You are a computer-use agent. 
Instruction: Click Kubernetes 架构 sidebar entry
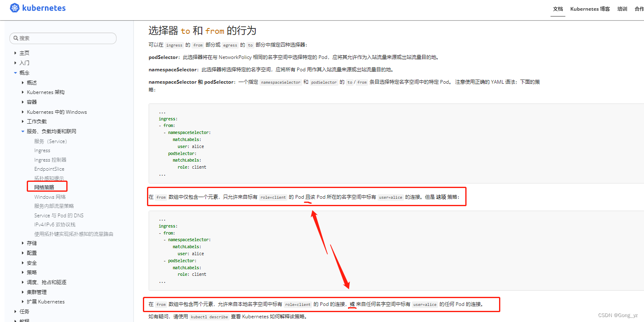[x=46, y=92]
